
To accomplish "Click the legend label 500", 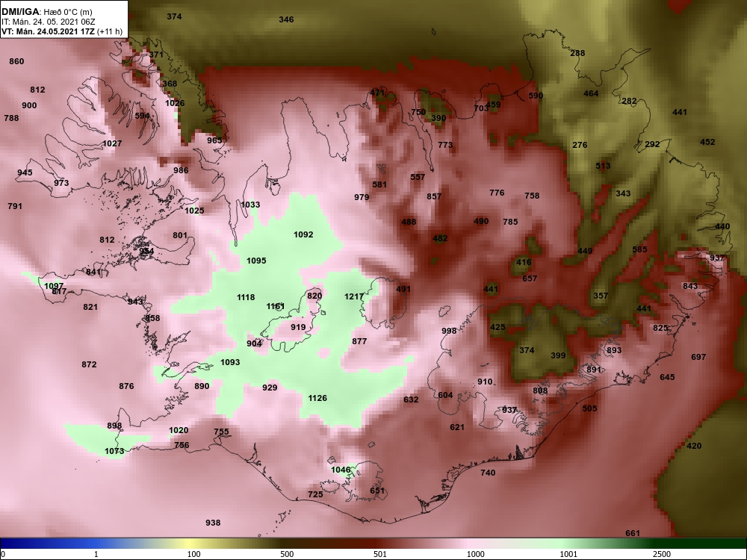I will pyautogui.click(x=287, y=554).
